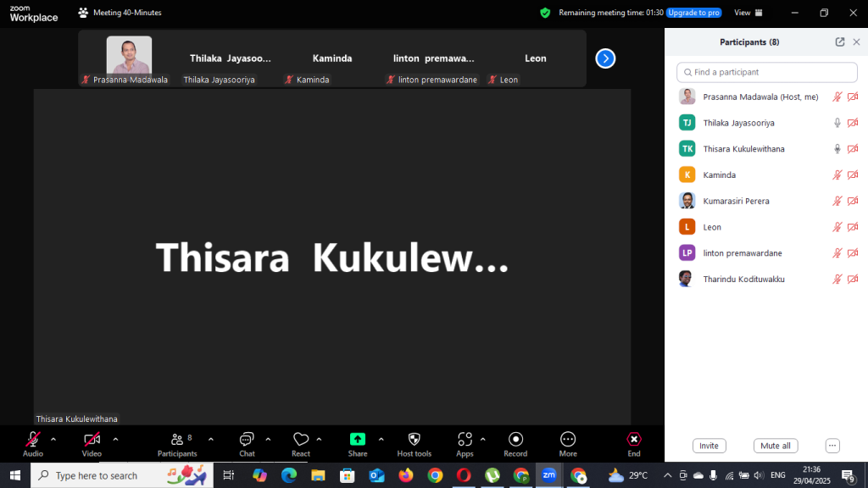Mute Thilaka Jayasooriya's microphone in list
Screen dimensions: 868x488
pos(837,123)
